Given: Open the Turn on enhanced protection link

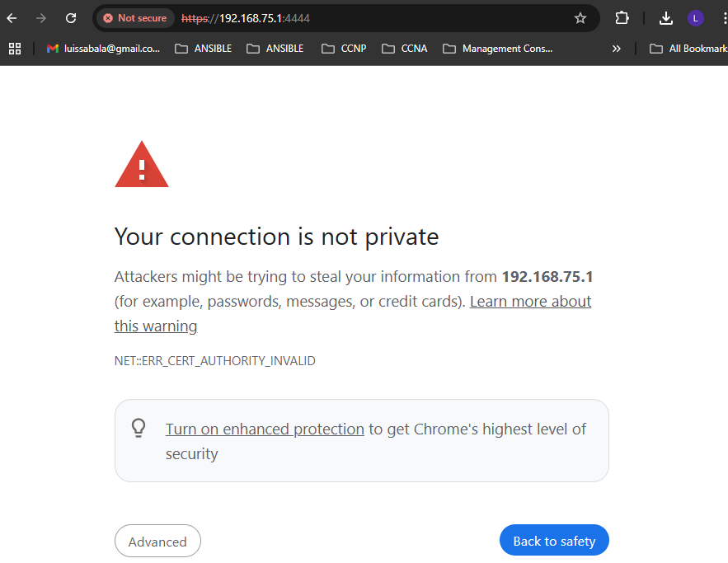Looking at the screenshot, I should 265,429.
